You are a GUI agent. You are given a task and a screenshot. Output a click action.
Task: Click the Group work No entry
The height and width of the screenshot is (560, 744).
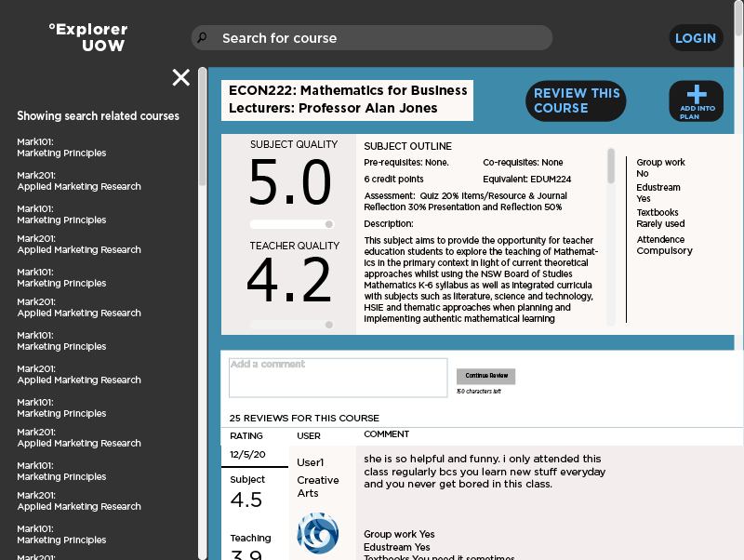[660, 168]
